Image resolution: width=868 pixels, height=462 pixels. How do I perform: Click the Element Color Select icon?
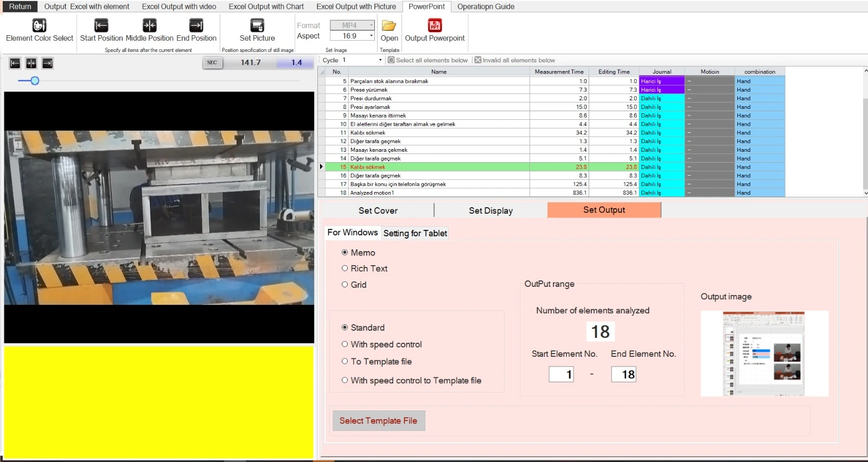[x=39, y=25]
